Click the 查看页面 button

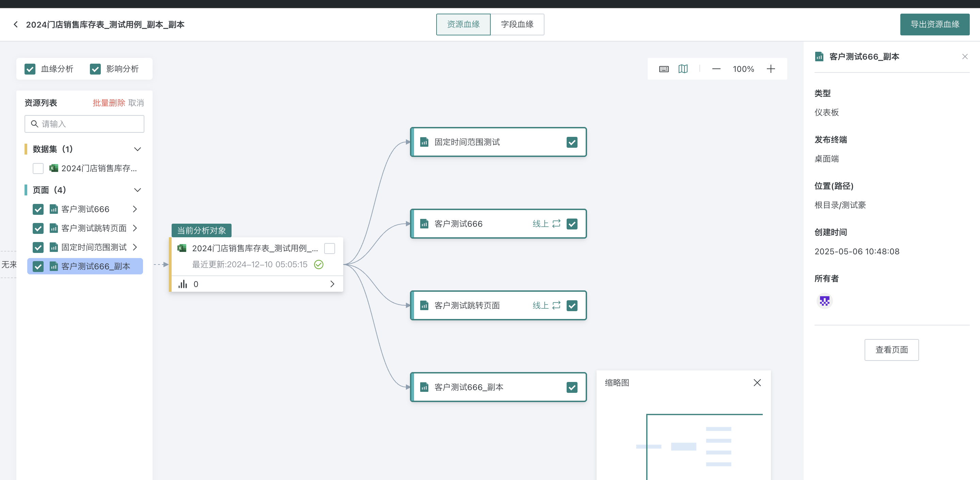[891, 350]
